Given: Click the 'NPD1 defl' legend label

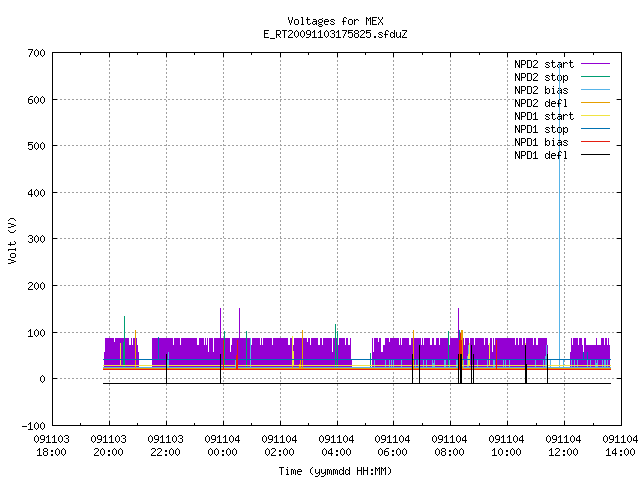Looking at the screenshot, I should [x=541, y=156].
